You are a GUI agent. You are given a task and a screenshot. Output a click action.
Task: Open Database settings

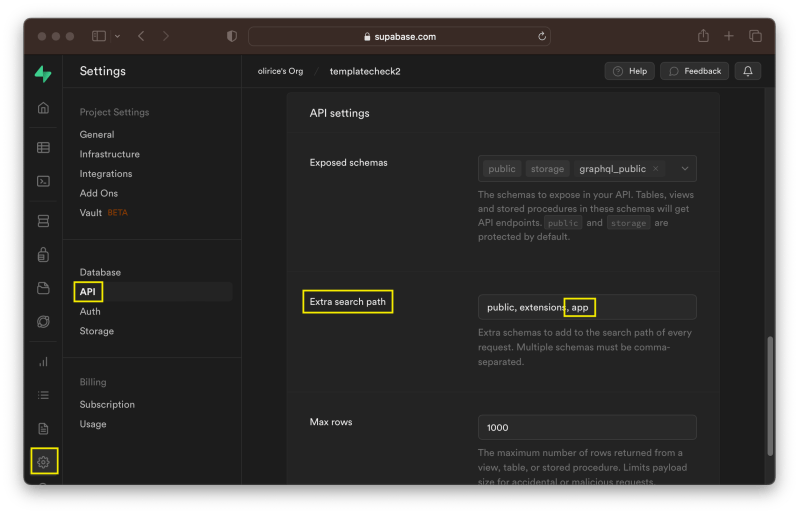coord(100,273)
